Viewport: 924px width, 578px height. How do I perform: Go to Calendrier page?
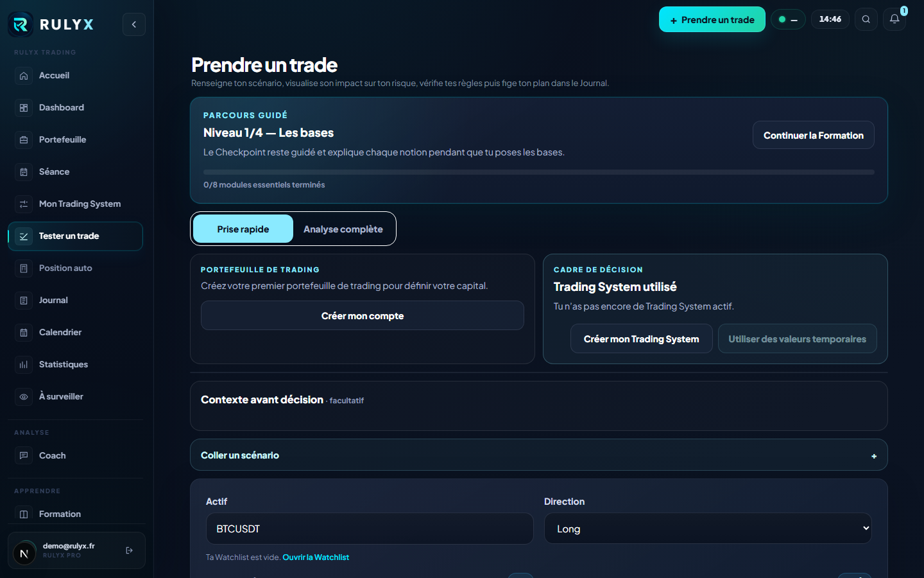(x=75, y=333)
